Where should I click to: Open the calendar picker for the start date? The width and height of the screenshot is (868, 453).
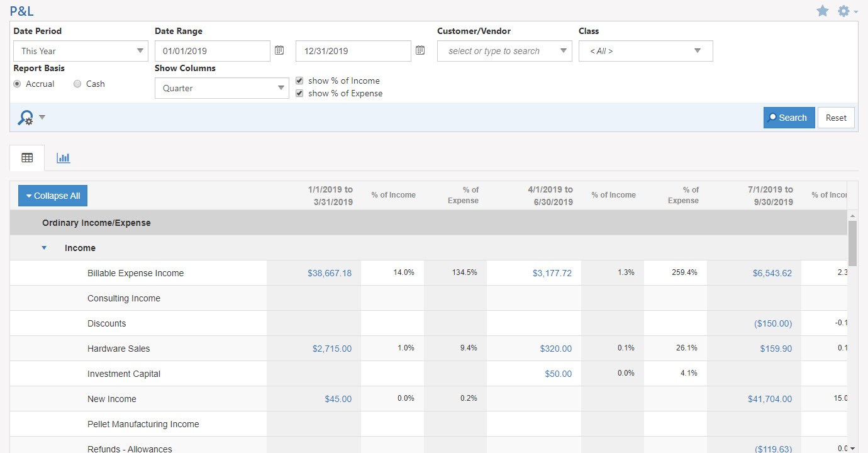[279, 50]
